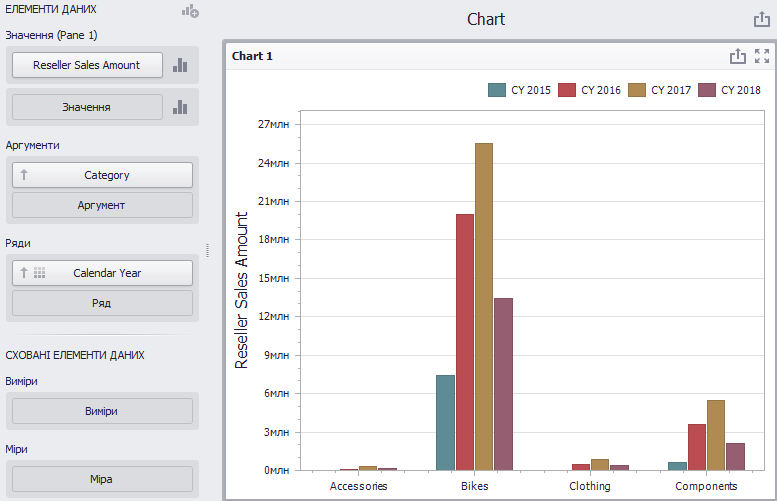Toggle sort arrow on Category item
777x501 pixels.
[24, 175]
